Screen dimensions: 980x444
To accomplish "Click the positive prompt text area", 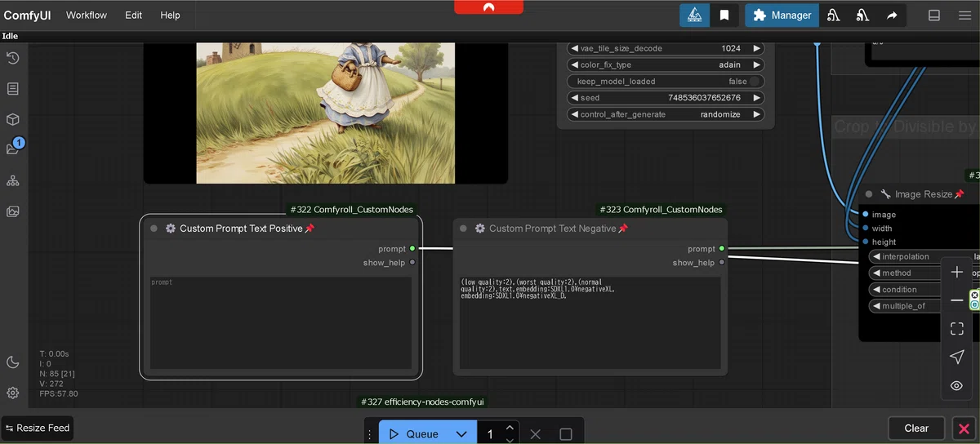I will pos(281,323).
